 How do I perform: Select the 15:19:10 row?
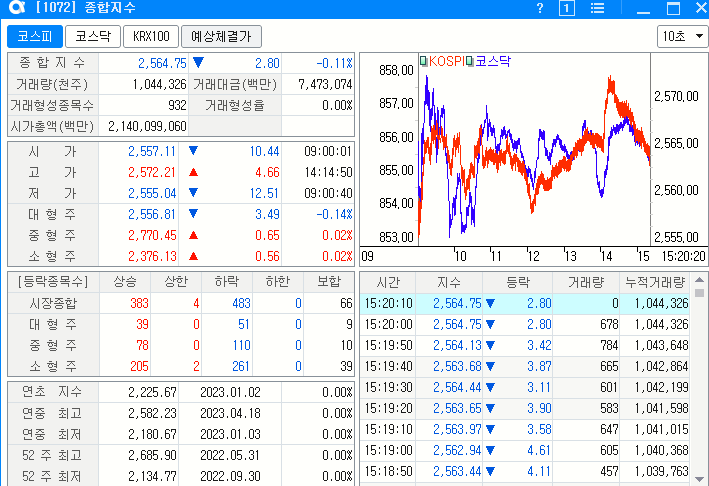pos(525,429)
